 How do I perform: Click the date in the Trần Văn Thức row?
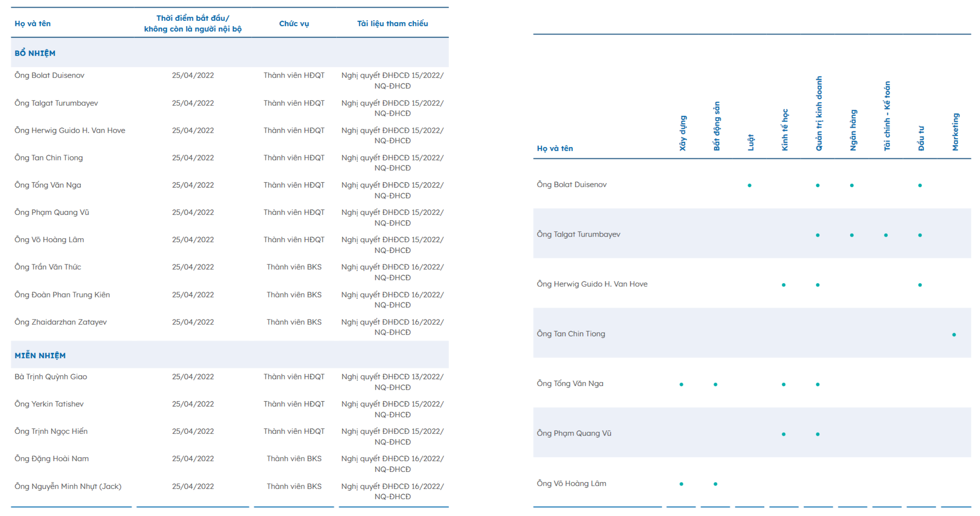tap(193, 267)
